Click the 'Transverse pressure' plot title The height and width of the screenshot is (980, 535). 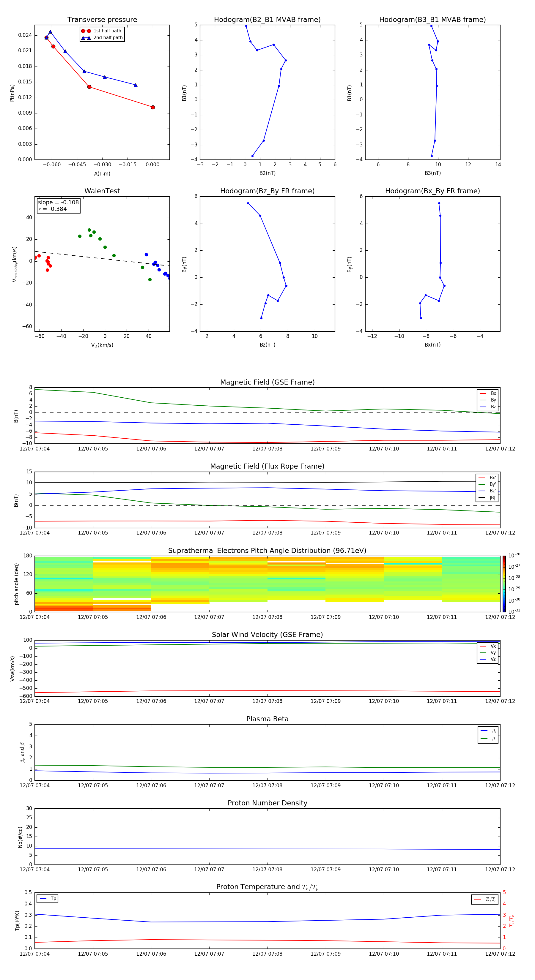(x=102, y=19)
